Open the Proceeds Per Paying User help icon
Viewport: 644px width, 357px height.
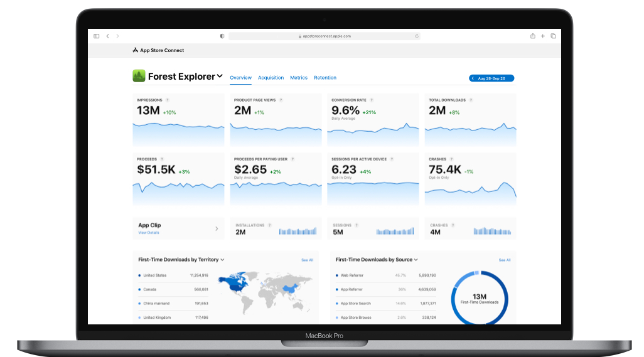point(293,159)
